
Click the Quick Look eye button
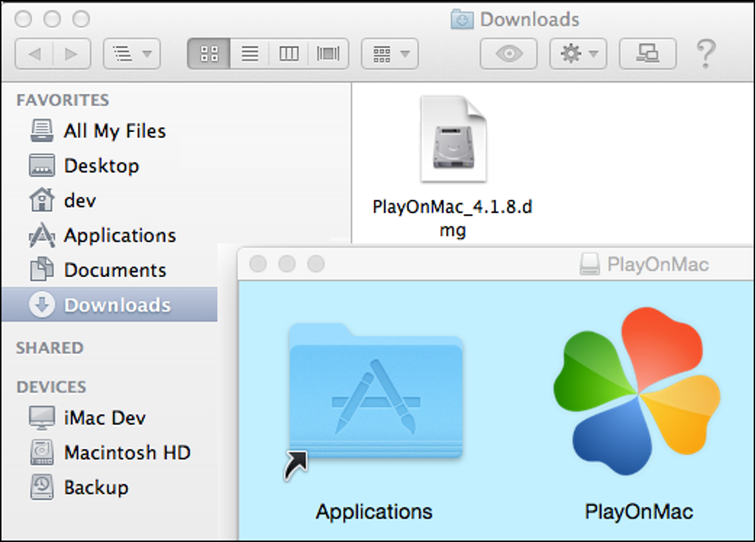pos(508,54)
